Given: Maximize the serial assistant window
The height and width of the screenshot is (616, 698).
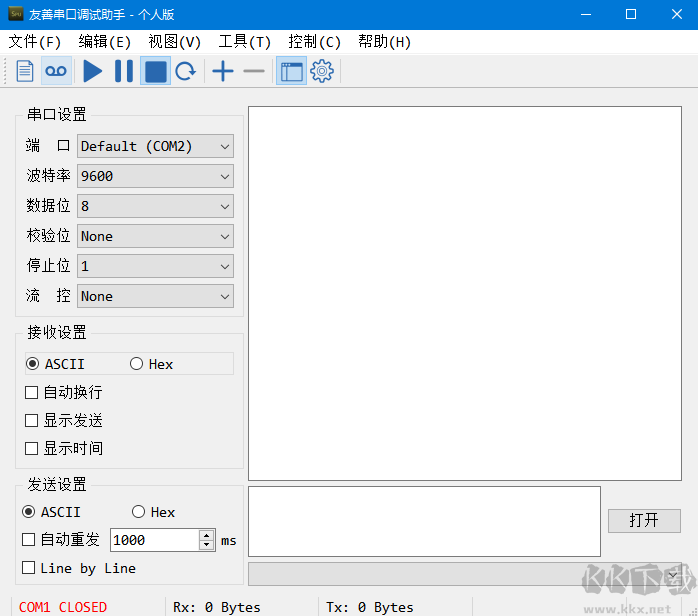Looking at the screenshot, I should coord(631,14).
